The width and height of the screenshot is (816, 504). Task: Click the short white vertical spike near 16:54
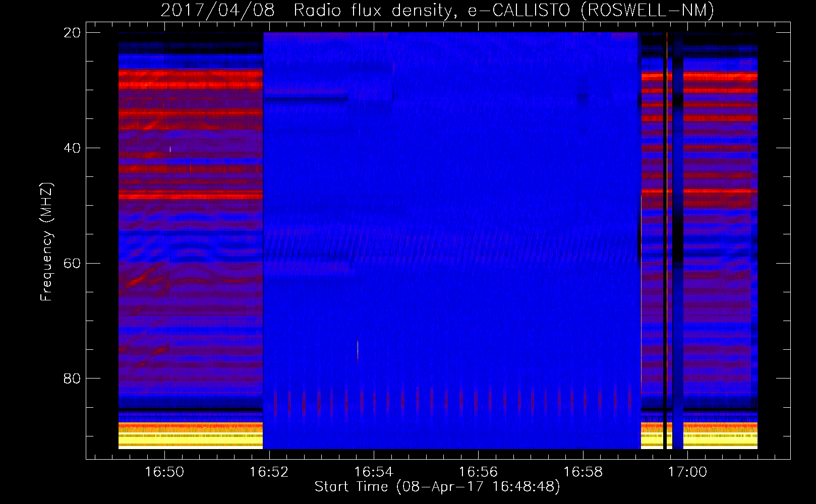358,350
